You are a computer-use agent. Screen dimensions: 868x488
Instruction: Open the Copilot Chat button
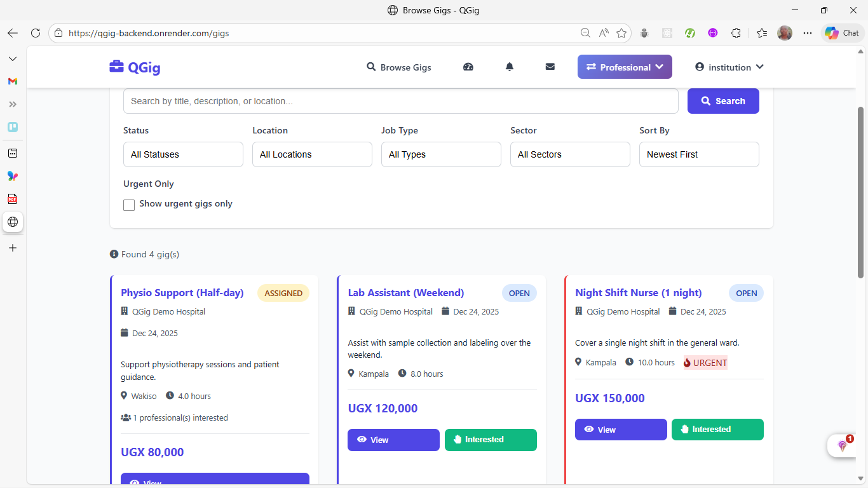[842, 33]
